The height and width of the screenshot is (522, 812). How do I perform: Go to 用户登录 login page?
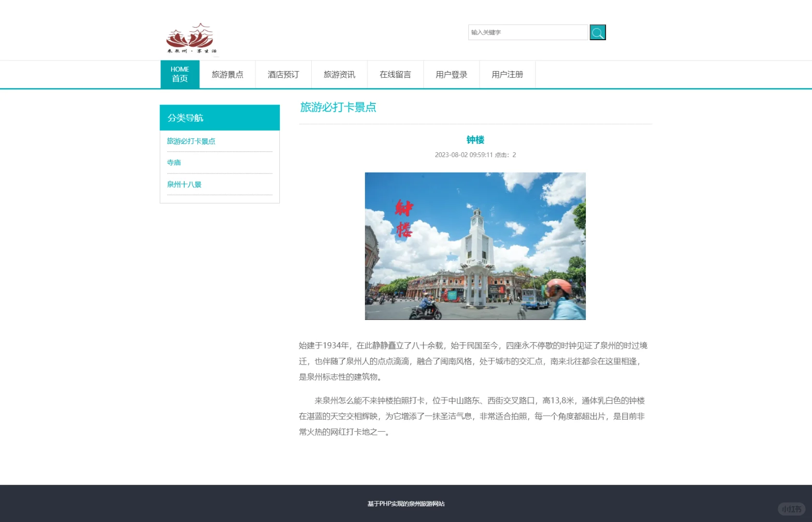click(451, 74)
